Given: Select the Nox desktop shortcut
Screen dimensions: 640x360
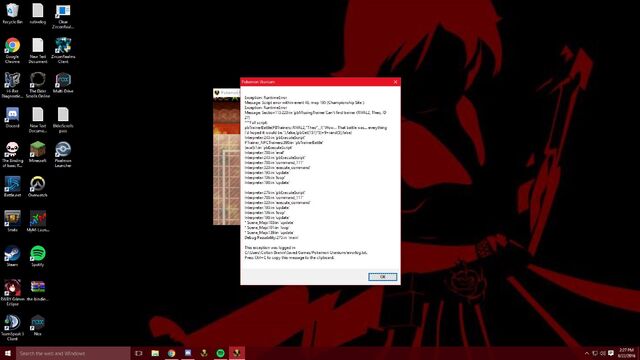Looking at the screenshot, I should 38,325.
